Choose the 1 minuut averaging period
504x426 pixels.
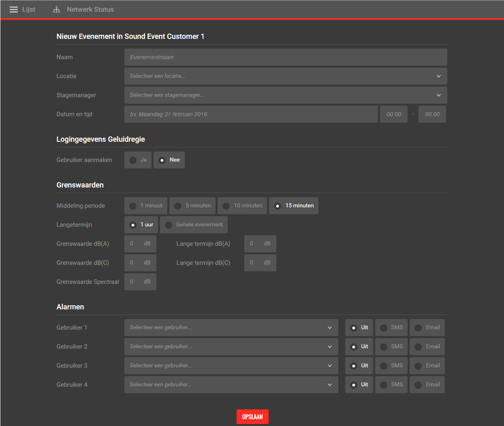click(146, 206)
